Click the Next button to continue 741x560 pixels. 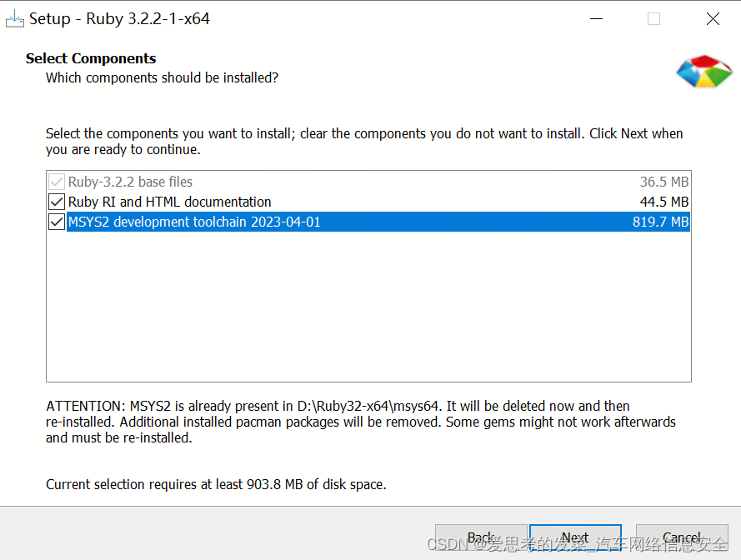(575, 537)
